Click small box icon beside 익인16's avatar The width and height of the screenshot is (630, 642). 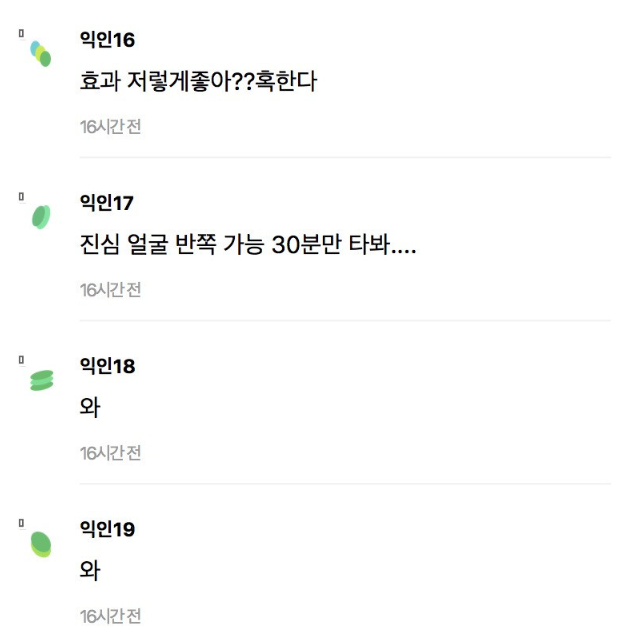click(21, 33)
